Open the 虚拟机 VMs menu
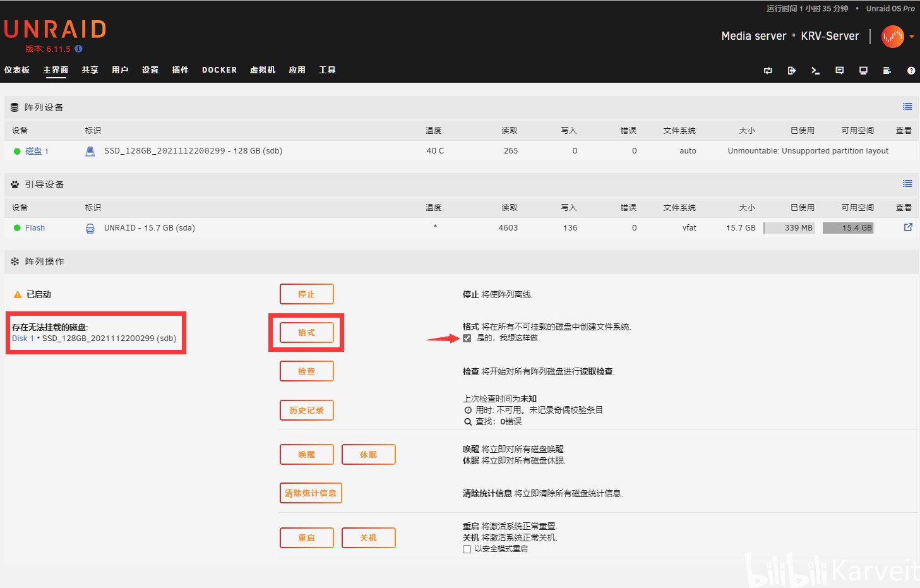 (263, 70)
